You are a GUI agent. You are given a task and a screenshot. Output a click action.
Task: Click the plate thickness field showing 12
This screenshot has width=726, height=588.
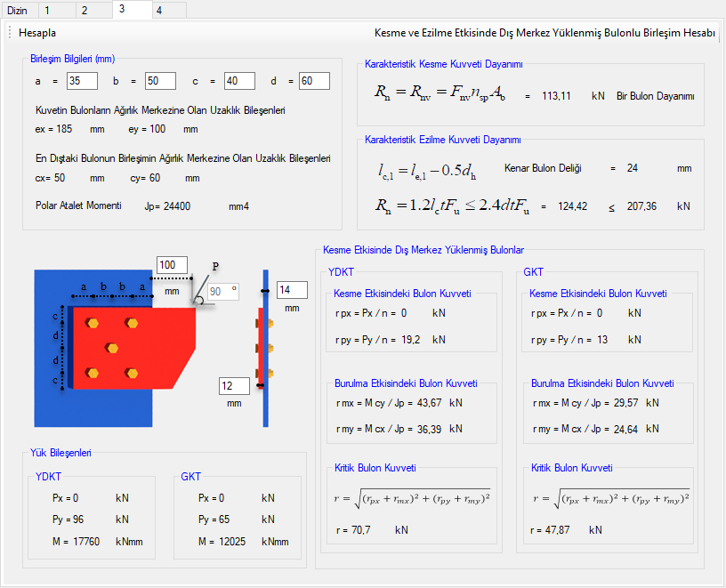click(x=234, y=386)
